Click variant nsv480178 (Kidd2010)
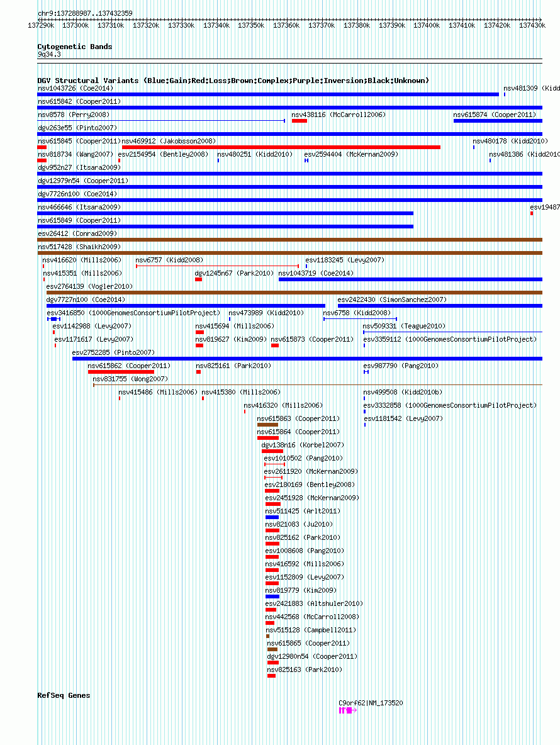 pyautogui.click(x=510, y=141)
